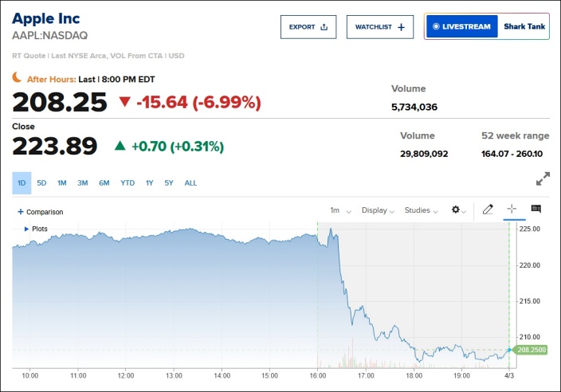Click the After Hours moon icon
The width and height of the screenshot is (561, 392).
click(x=17, y=77)
